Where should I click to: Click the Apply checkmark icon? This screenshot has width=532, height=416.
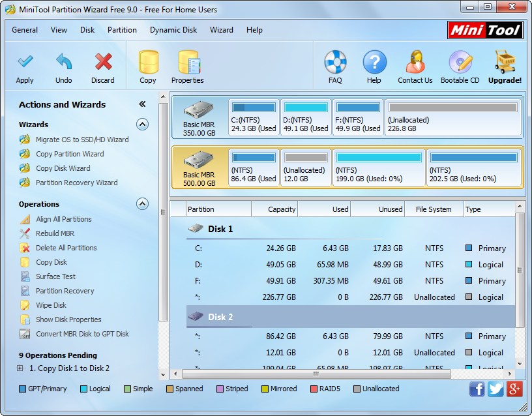pos(25,62)
